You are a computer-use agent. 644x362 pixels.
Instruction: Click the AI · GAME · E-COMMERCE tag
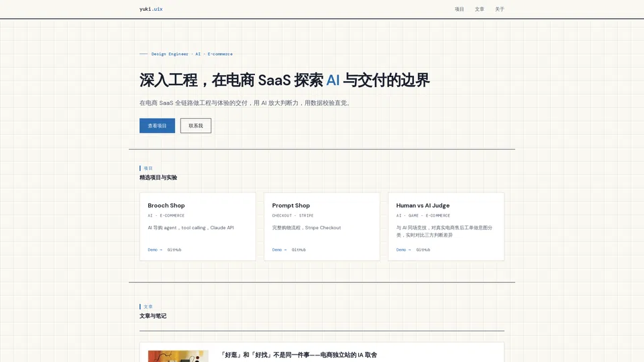[x=423, y=215]
